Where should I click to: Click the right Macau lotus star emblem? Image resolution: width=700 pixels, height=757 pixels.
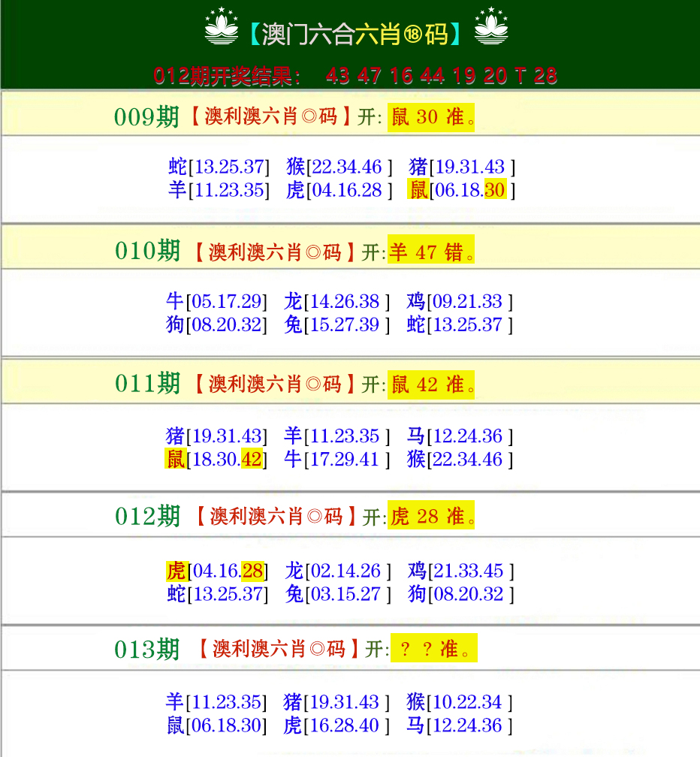(492, 30)
